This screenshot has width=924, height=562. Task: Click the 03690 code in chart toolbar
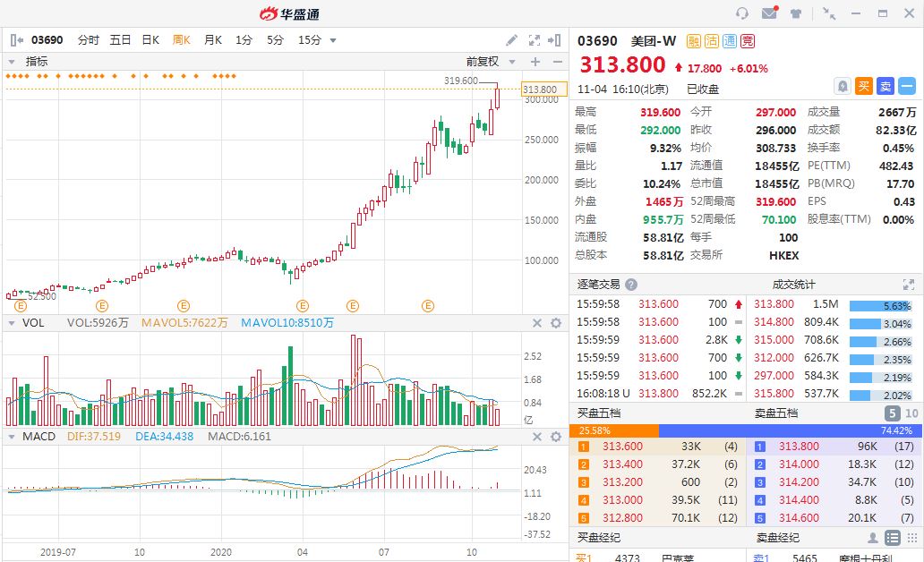click(47, 40)
